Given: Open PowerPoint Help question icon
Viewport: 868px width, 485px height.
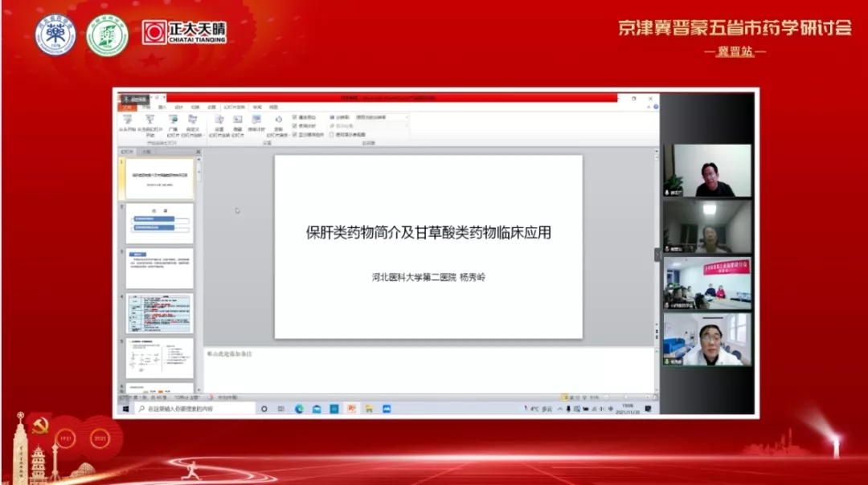Looking at the screenshot, I should click(656, 108).
